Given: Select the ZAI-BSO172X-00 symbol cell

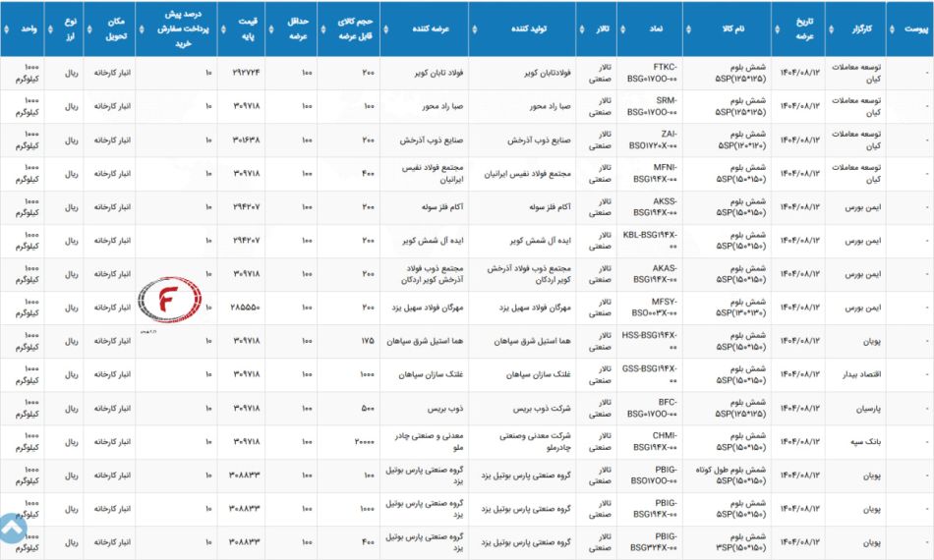Looking at the screenshot, I should [653, 140].
